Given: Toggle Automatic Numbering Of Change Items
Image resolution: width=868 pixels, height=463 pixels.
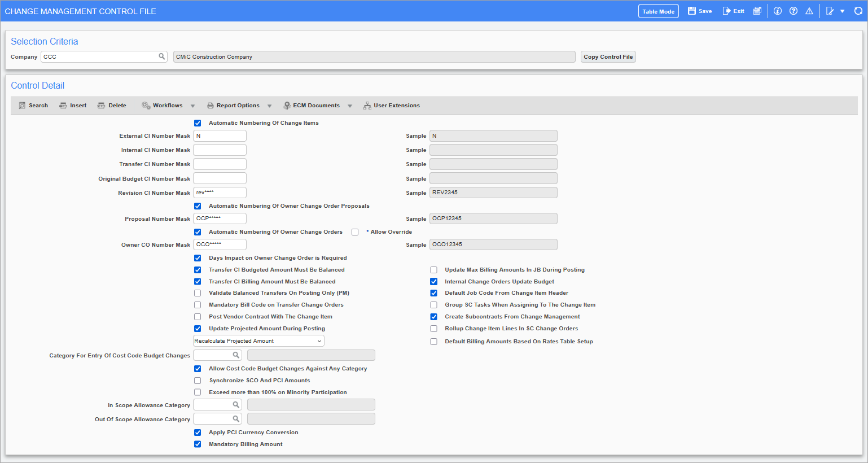Looking at the screenshot, I should point(198,123).
